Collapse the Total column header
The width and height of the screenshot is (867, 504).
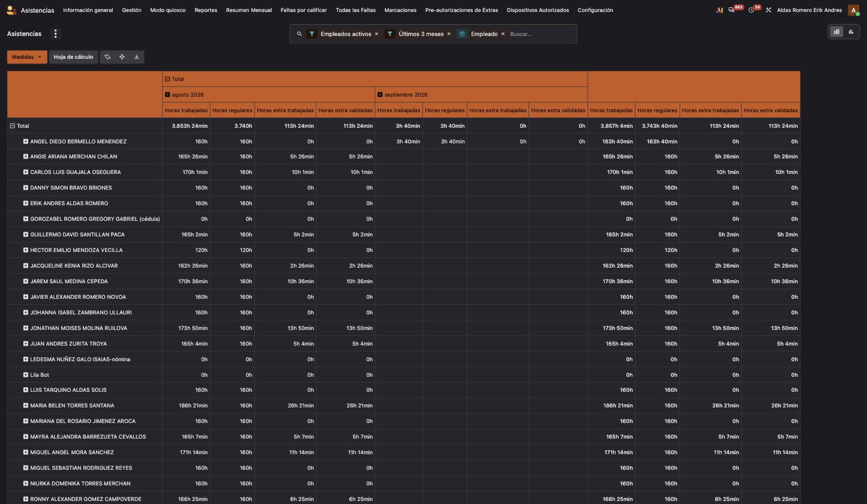167,79
